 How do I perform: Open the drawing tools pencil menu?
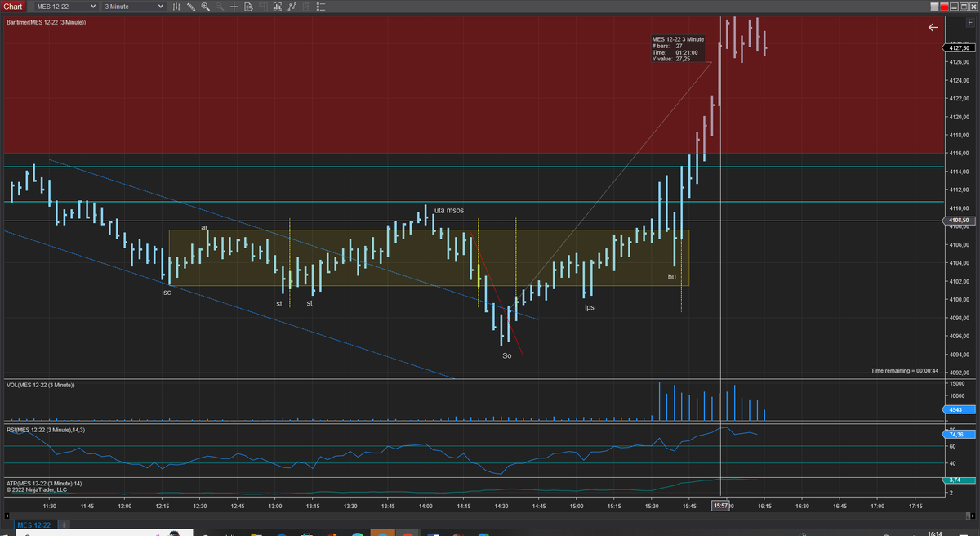click(x=191, y=7)
